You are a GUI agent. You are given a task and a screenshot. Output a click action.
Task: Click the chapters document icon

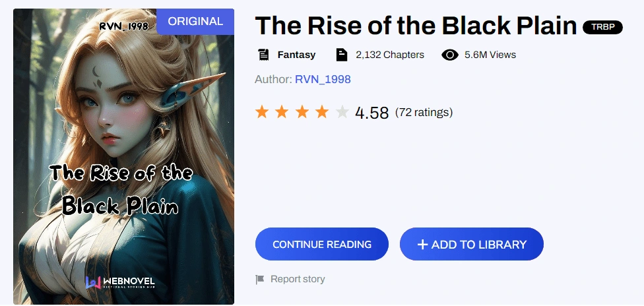pyautogui.click(x=341, y=55)
